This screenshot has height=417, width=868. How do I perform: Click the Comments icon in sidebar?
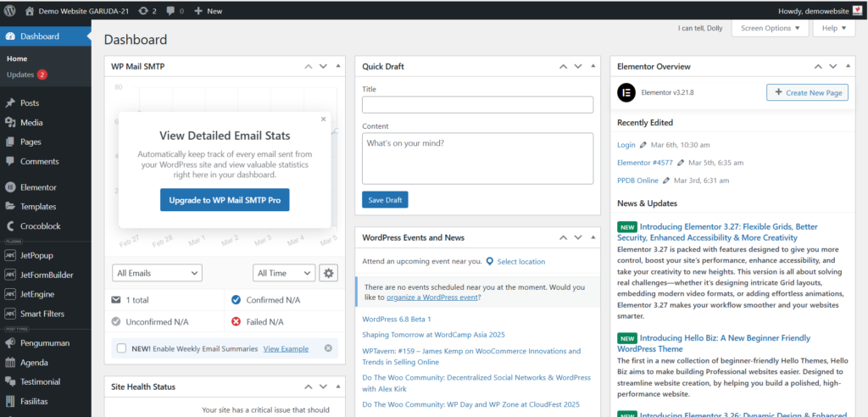pyautogui.click(x=10, y=161)
